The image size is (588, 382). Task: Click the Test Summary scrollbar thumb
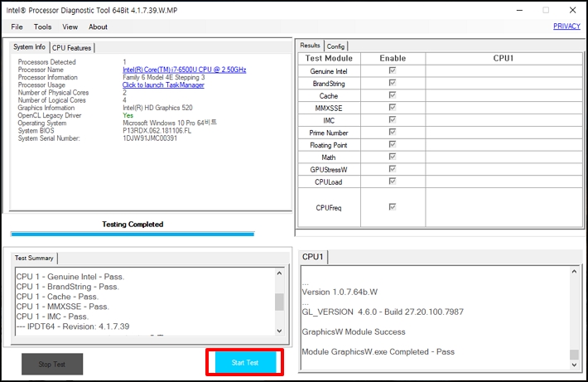coord(279,302)
